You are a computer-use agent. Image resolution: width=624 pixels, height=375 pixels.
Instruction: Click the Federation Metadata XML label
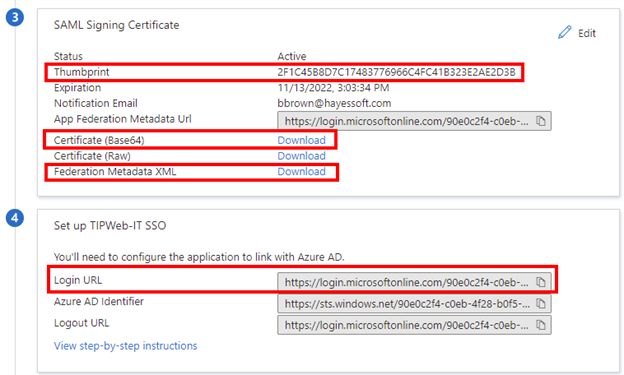pyautogui.click(x=115, y=172)
